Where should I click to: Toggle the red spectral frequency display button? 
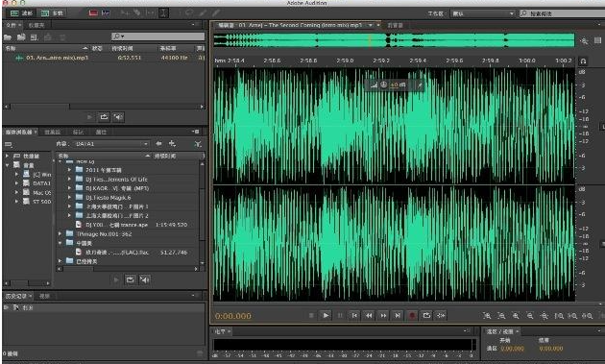(x=93, y=13)
